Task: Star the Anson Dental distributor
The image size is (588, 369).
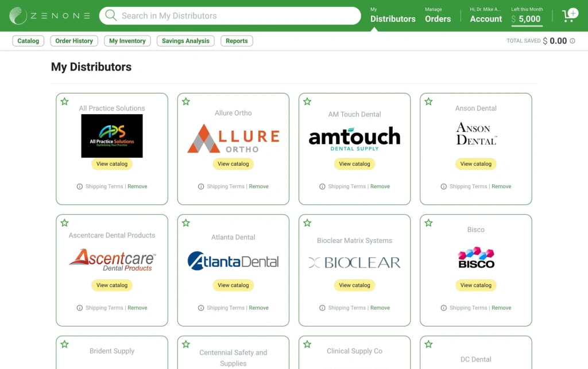Action: point(428,102)
